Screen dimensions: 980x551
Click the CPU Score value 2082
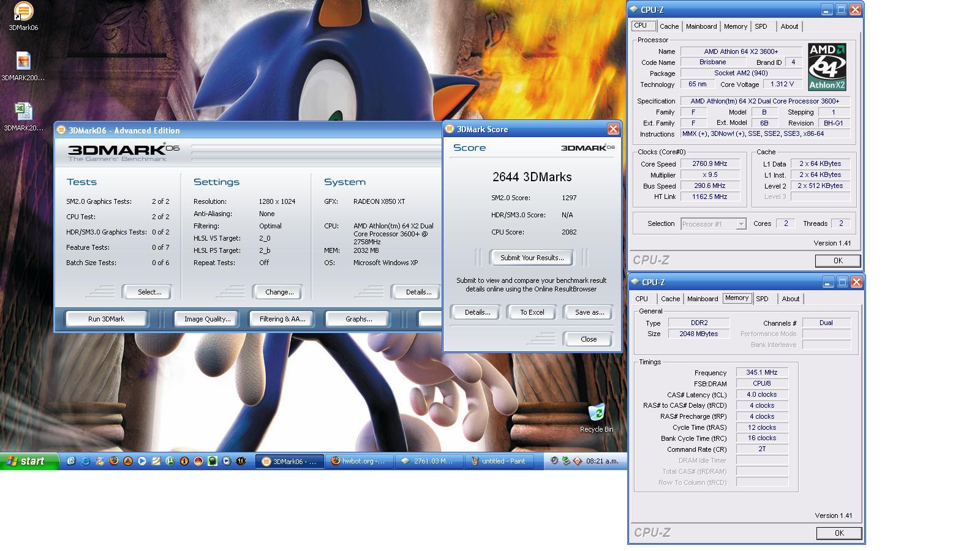[x=568, y=232]
